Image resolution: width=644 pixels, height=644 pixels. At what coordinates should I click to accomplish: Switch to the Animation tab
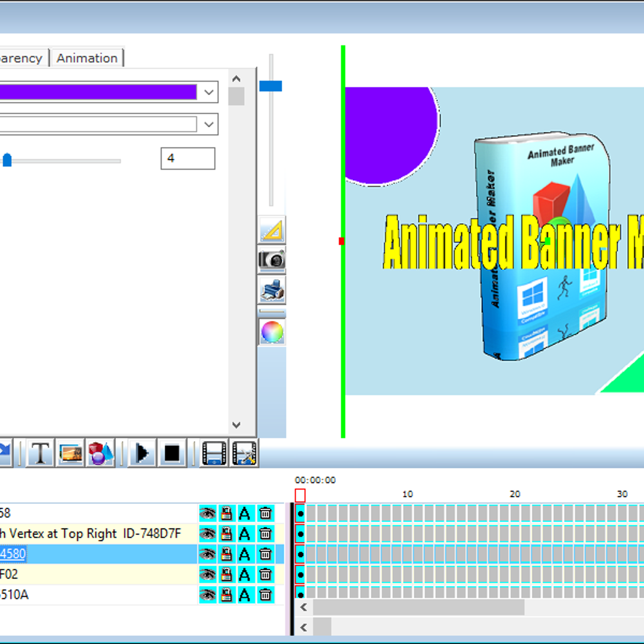(87, 58)
